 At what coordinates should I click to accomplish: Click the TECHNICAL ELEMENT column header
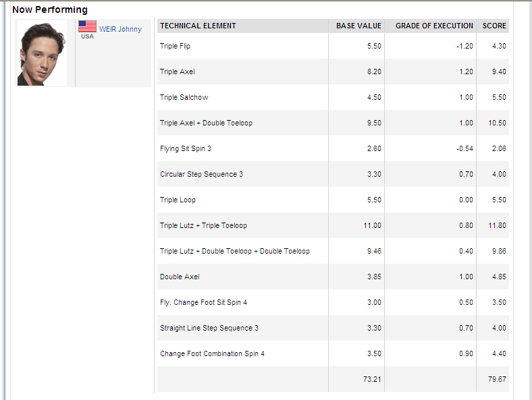pos(198,26)
